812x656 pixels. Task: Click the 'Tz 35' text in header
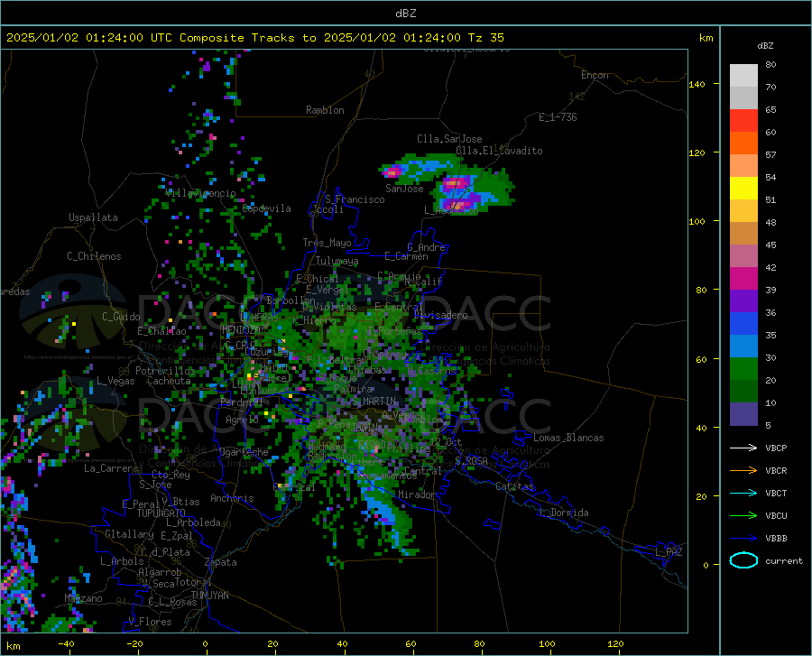point(485,38)
